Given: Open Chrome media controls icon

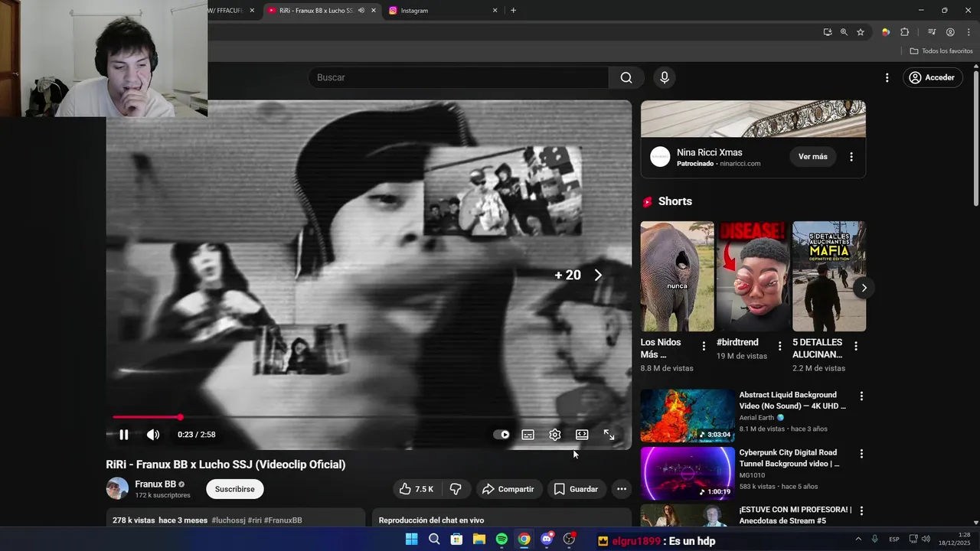Looking at the screenshot, I should (932, 32).
